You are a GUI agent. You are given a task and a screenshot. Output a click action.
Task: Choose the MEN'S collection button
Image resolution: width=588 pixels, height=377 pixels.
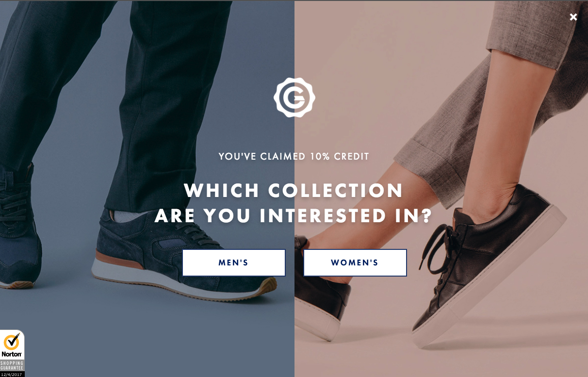234,262
